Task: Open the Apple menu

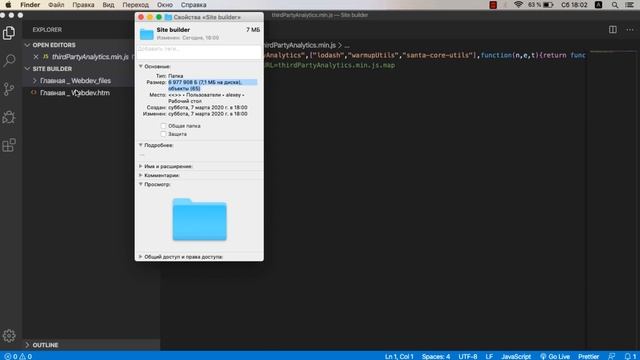Action: [8, 5]
